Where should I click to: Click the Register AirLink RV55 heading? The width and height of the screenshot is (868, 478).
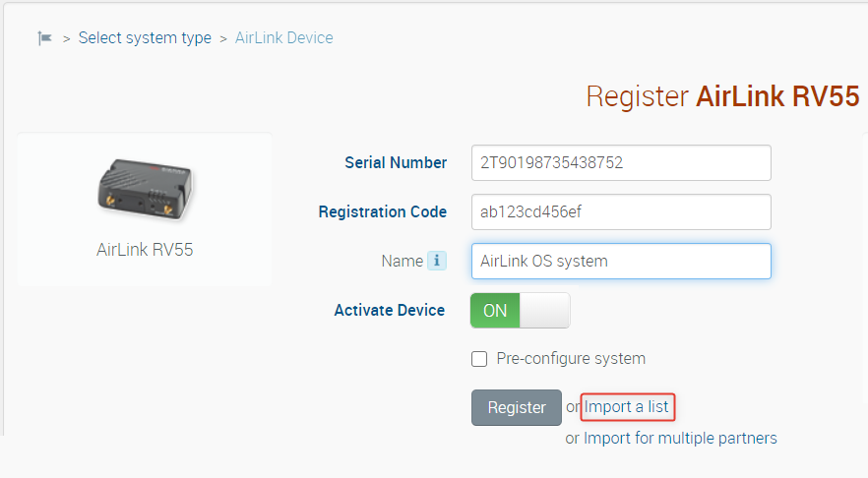[722, 96]
